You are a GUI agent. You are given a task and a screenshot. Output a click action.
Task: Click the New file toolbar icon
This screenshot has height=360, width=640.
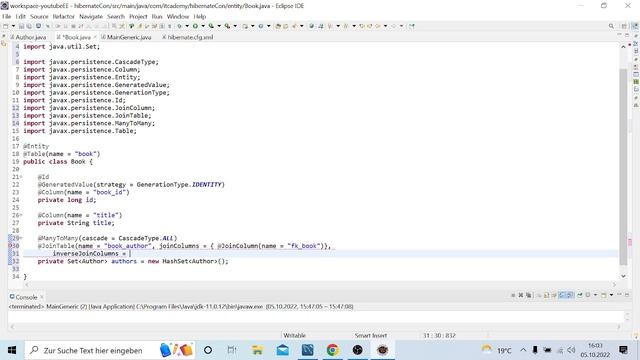pos(5,26)
